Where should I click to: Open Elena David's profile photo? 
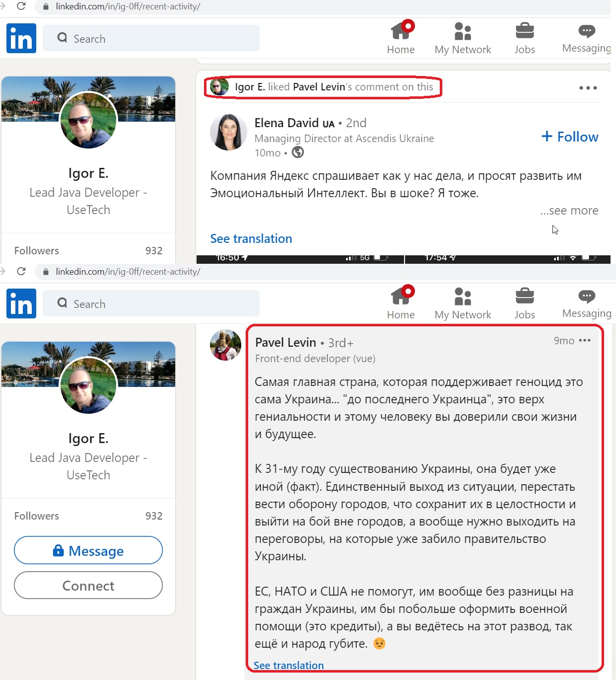point(228,132)
